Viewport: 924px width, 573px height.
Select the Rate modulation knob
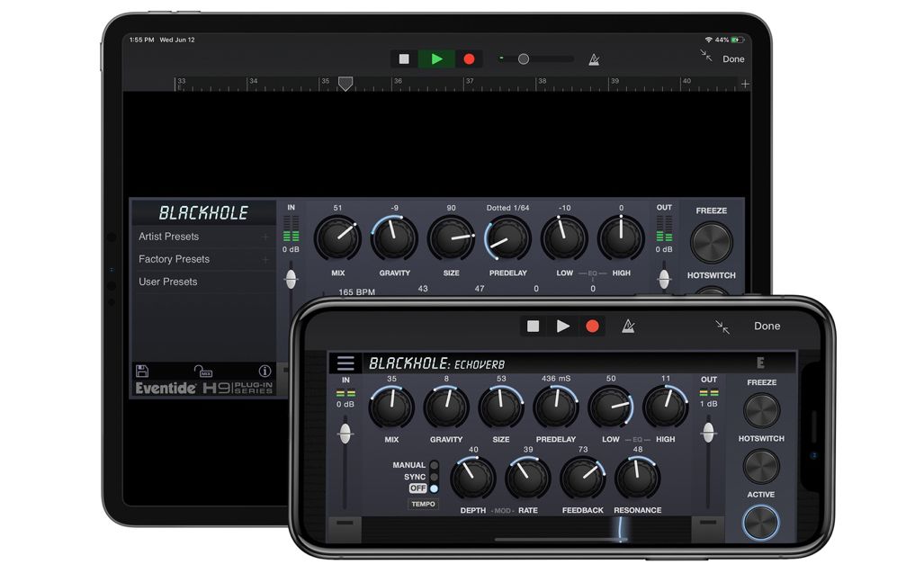[527, 479]
